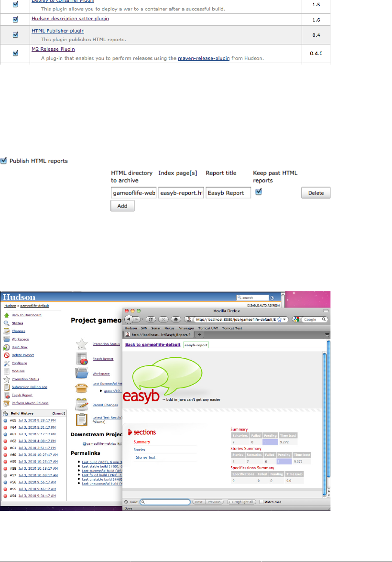Click the Back to gameoflife-default link

coord(152,344)
